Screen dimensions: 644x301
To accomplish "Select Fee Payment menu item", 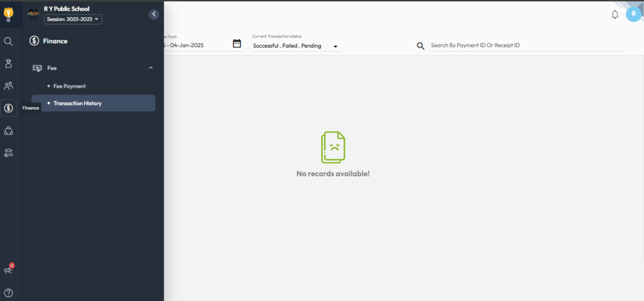I will [x=69, y=86].
